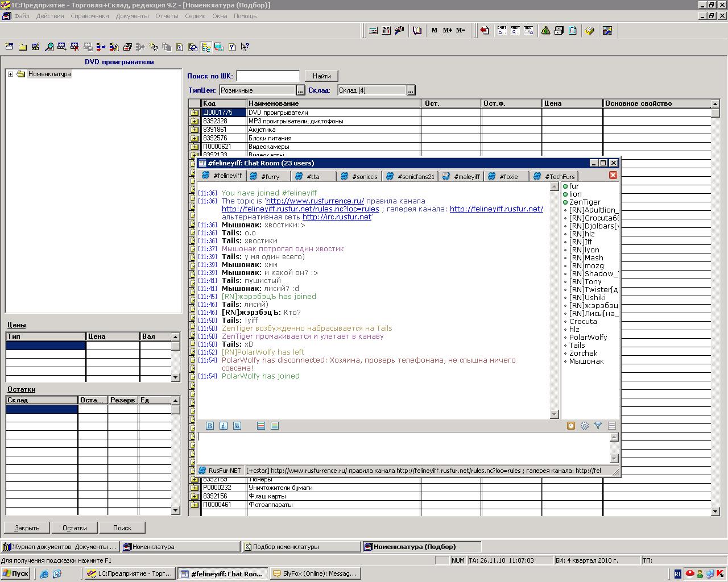Switch to the #tta channel tab
Viewport: 728px width, 582px height.
(x=314, y=177)
